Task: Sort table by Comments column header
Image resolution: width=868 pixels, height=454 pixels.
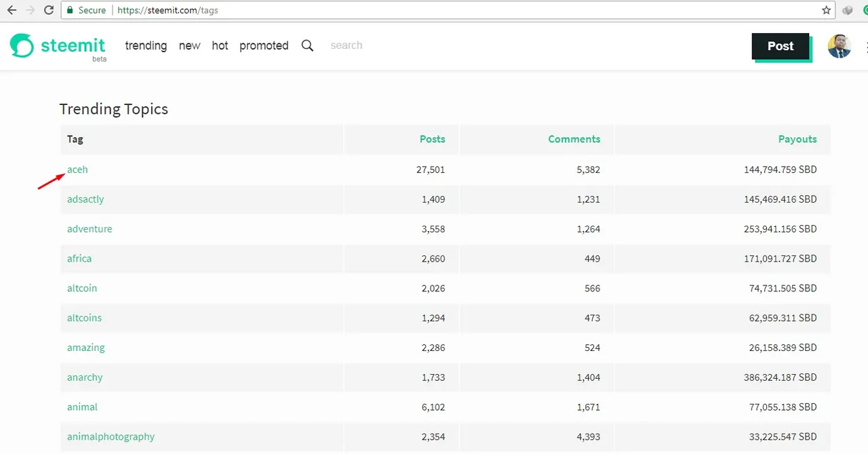Action: [x=574, y=139]
